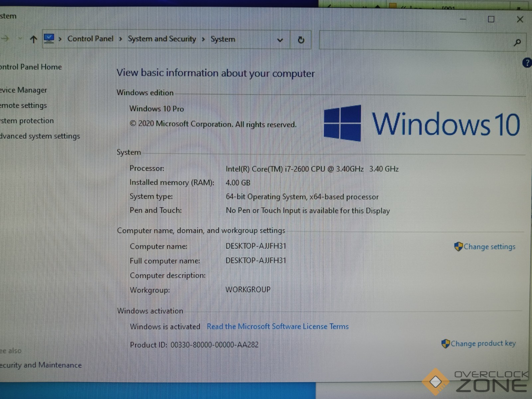Open Control Panel Home
The height and width of the screenshot is (399, 532).
tap(31, 67)
